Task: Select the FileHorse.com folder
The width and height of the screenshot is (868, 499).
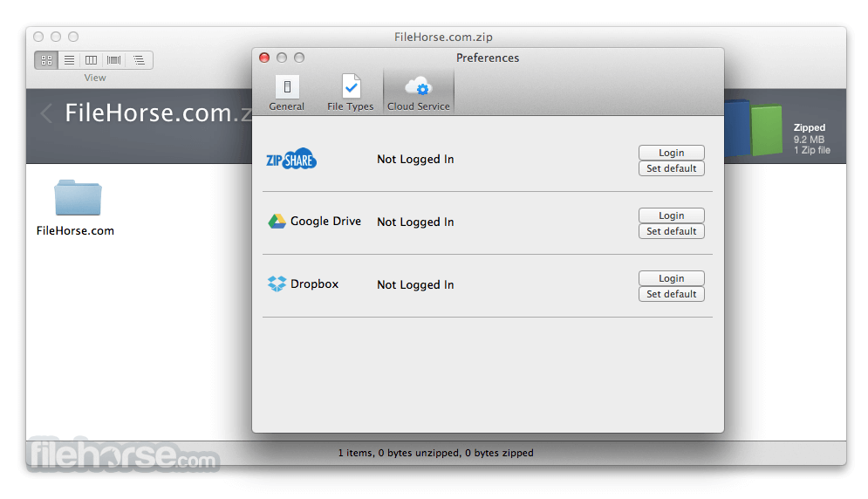Action: coord(78,197)
